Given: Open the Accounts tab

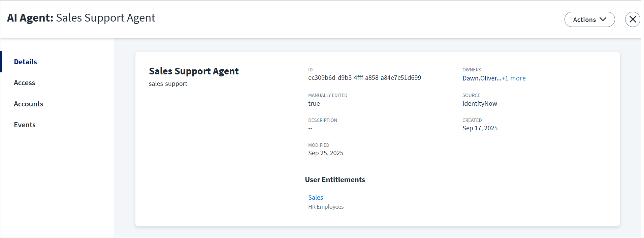Looking at the screenshot, I should pyautogui.click(x=28, y=104).
